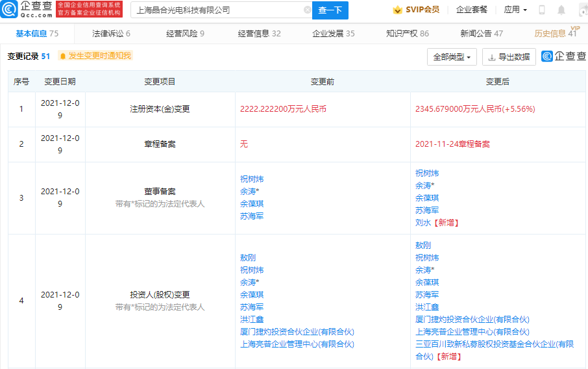Expand the 应用 dropdown menu
Screen dimensions: 588x369
pos(515,10)
